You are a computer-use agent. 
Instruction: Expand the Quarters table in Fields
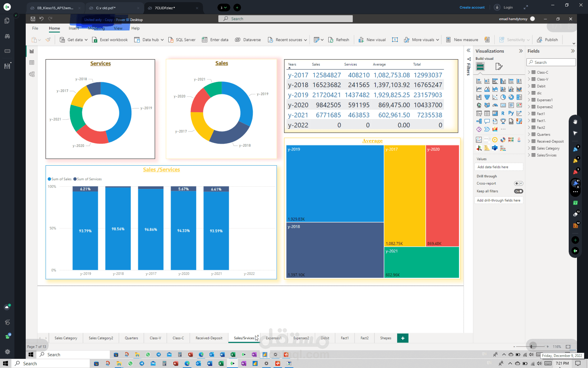coord(529,134)
